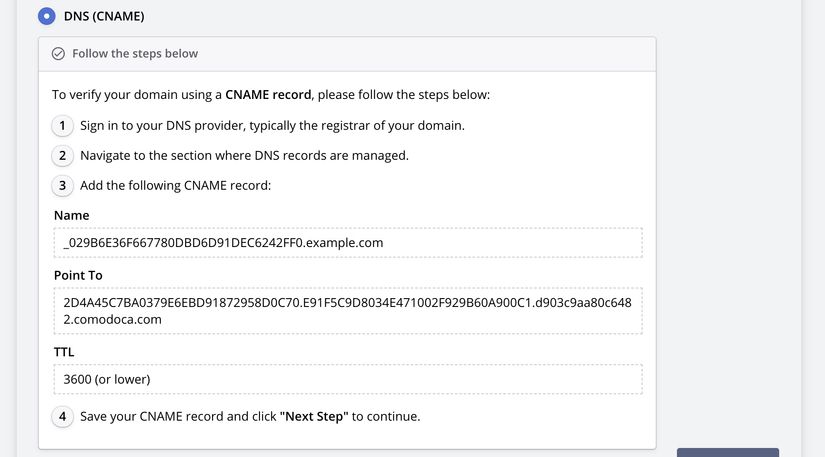Click the step 4 number badge
The height and width of the screenshot is (457, 825).
(63, 416)
